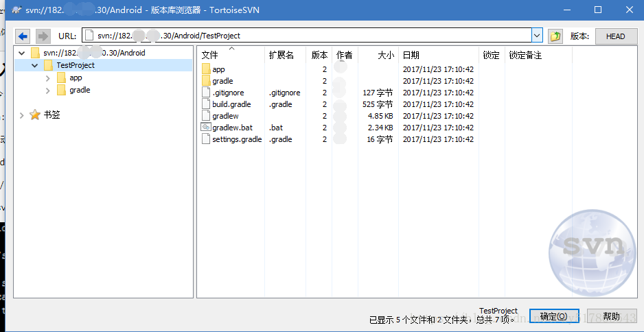Click the 525 字节 size cell

coord(378,104)
